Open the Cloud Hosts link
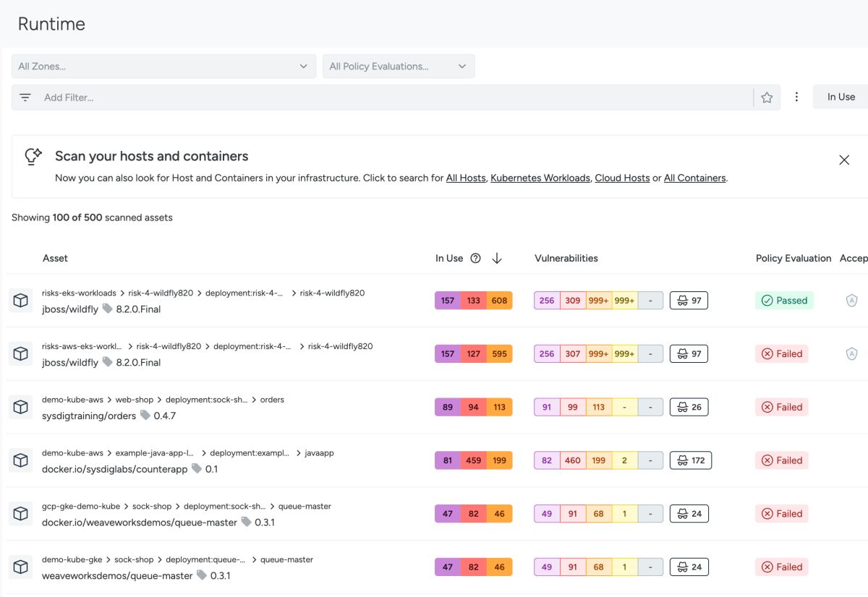This screenshot has width=868, height=597. pyautogui.click(x=622, y=178)
